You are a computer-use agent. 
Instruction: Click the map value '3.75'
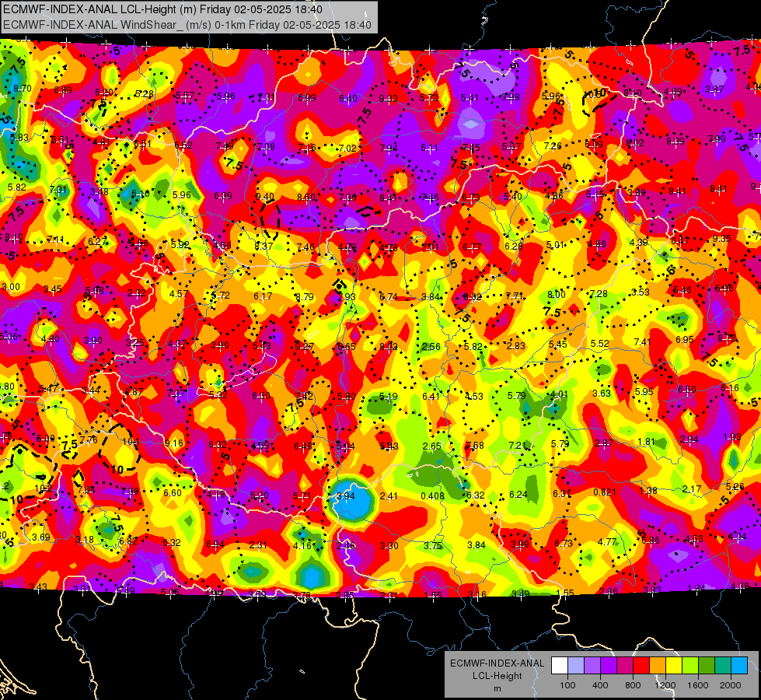point(433,545)
